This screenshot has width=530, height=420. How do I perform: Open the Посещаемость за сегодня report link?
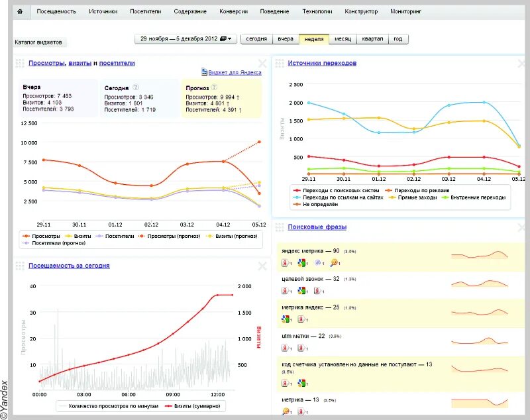[69, 266]
